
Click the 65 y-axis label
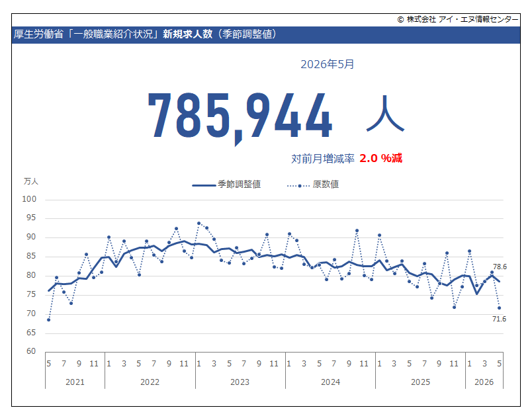pyautogui.click(x=31, y=333)
